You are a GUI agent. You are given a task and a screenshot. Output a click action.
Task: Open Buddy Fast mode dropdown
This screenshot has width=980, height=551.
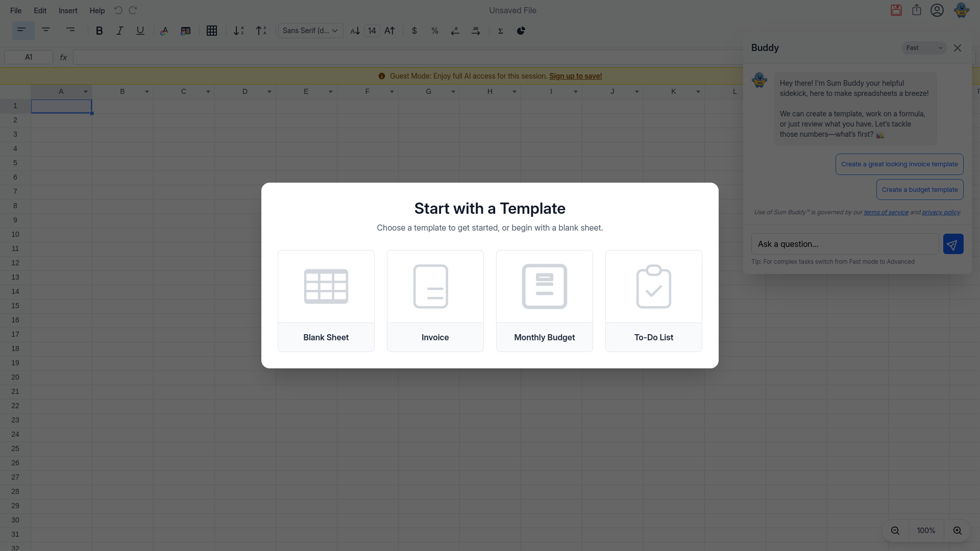pos(924,48)
